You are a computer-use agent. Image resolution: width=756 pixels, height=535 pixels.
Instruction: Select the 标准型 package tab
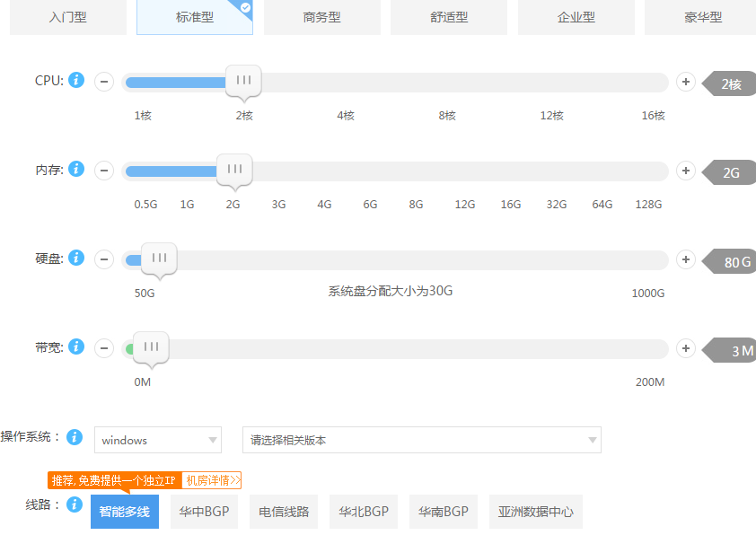(195, 17)
